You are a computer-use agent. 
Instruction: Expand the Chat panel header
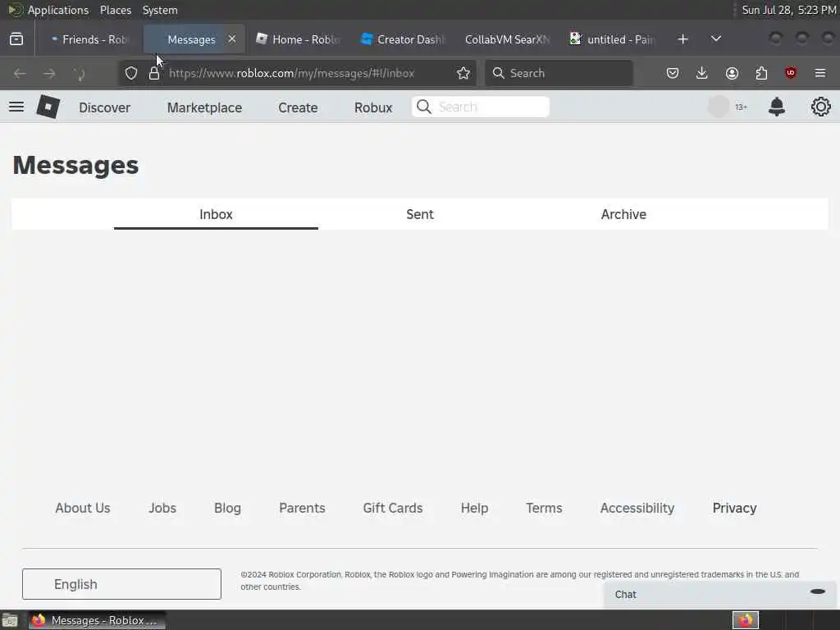[720, 595]
